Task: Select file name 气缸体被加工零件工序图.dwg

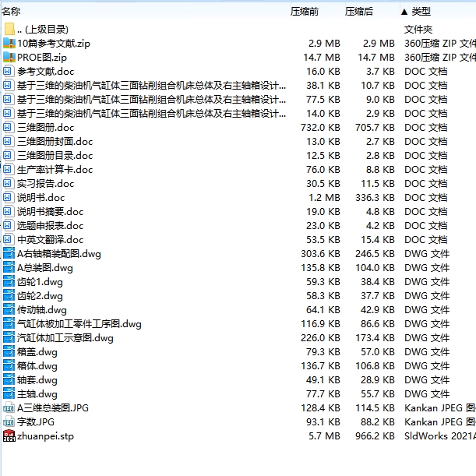Action: 79,324
